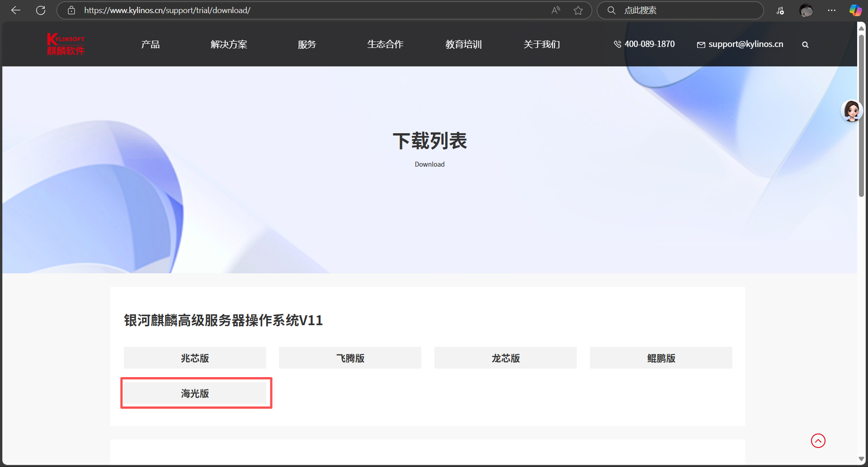Click the phone icon beside 400-089-1870
Image resolution: width=868 pixels, height=467 pixels.
618,44
